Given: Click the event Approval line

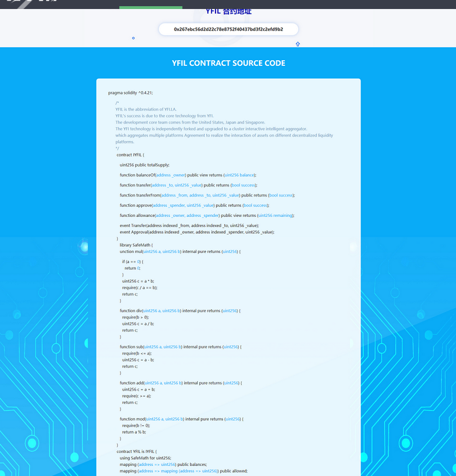Looking at the screenshot, I should (x=196, y=232).
